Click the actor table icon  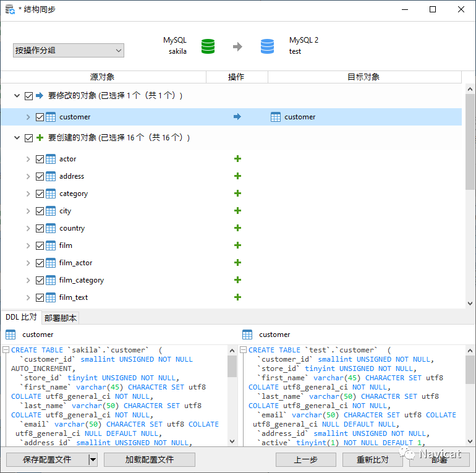(x=51, y=159)
